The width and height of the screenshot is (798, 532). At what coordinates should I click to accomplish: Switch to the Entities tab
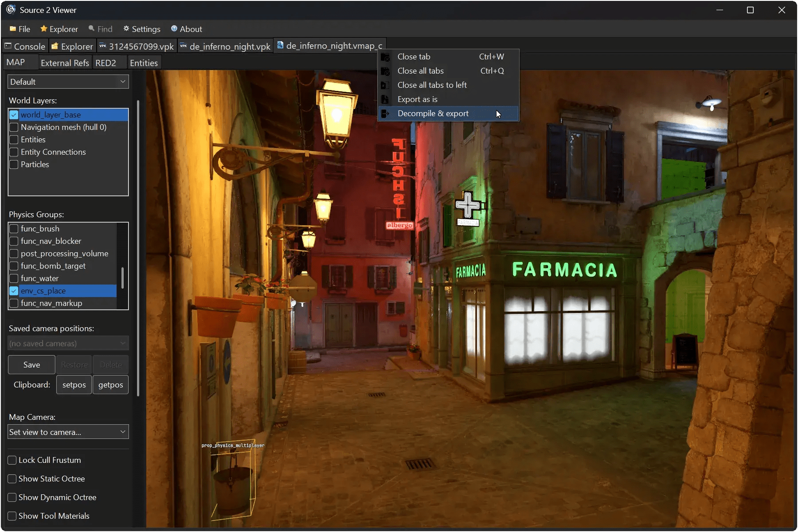pos(144,63)
